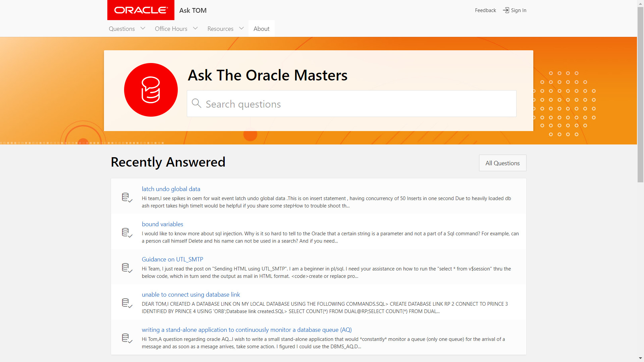Open the bound variables question link
Screen dimensions: 644x362
(x=162, y=224)
